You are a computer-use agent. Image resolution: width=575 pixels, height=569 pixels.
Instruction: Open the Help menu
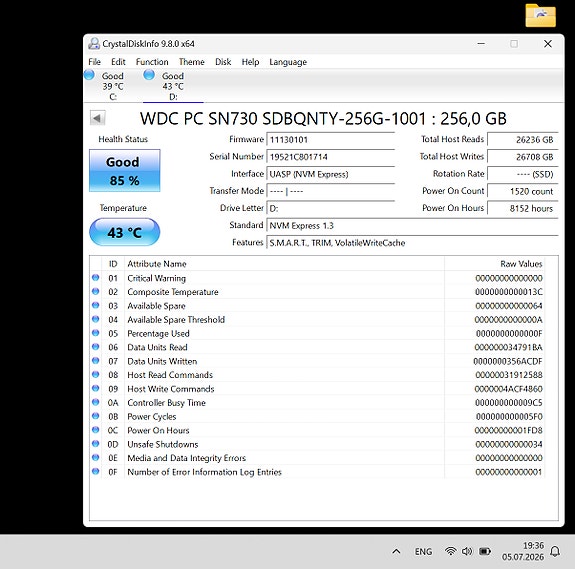250,62
